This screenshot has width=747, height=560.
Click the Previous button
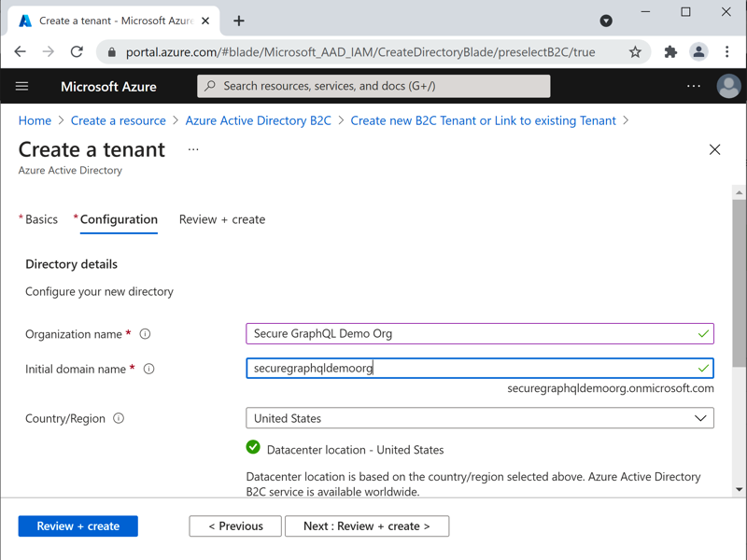point(235,526)
